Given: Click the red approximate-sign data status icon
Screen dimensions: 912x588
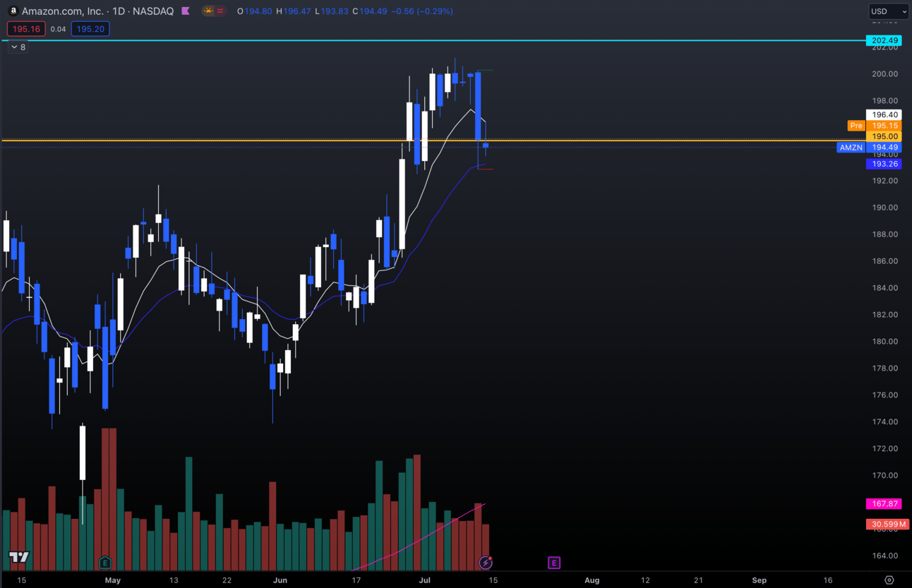Looking at the screenshot, I should point(220,11).
